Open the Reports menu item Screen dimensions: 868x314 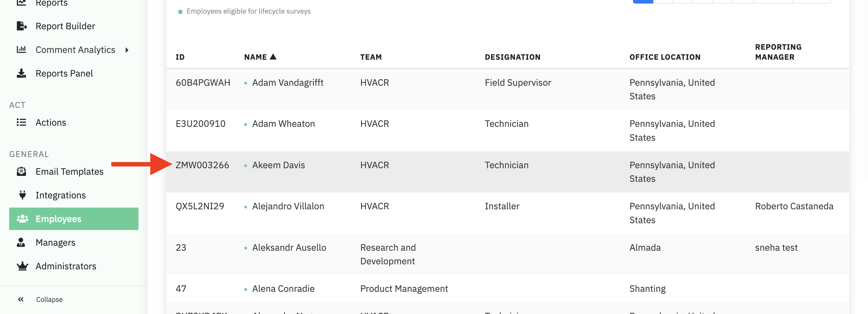pyautogui.click(x=52, y=3)
